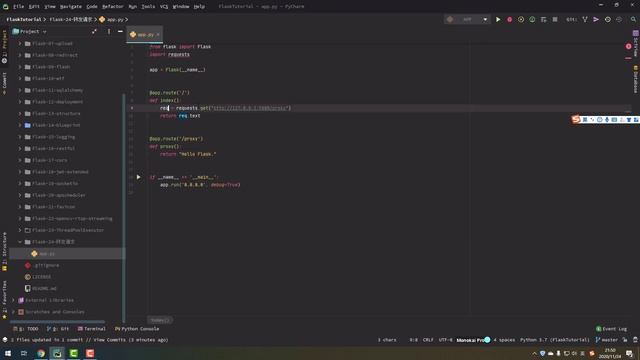Click the red error indicator in editor corner
The image size is (640, 360).
tap(629, 47)
